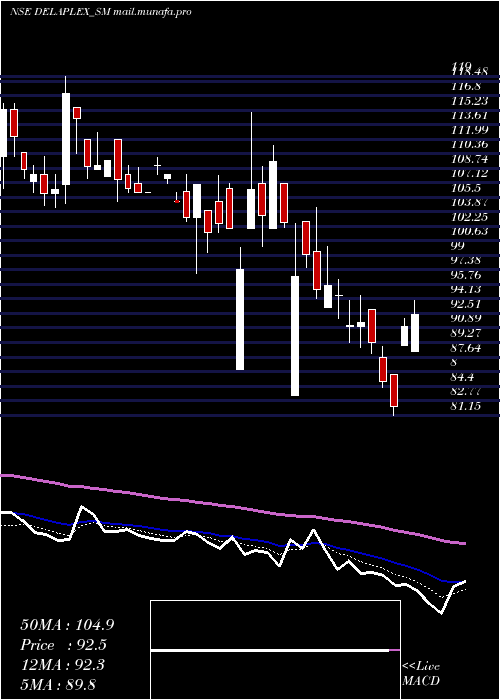
Task: Click the 81.15 price axis label
Action: coord(467,406)
